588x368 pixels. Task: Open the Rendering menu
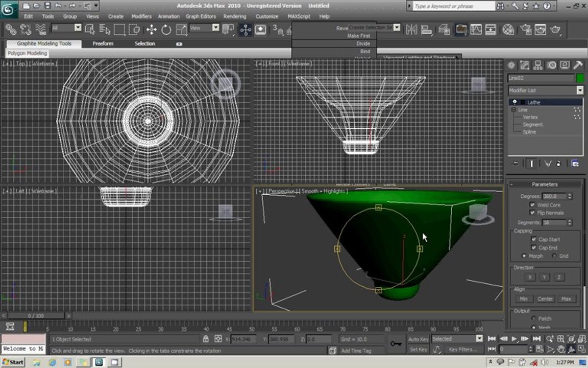[x=235, y=16]
